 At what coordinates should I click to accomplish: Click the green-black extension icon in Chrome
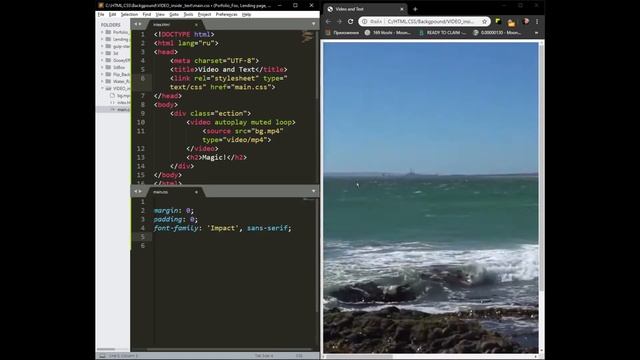498,21
